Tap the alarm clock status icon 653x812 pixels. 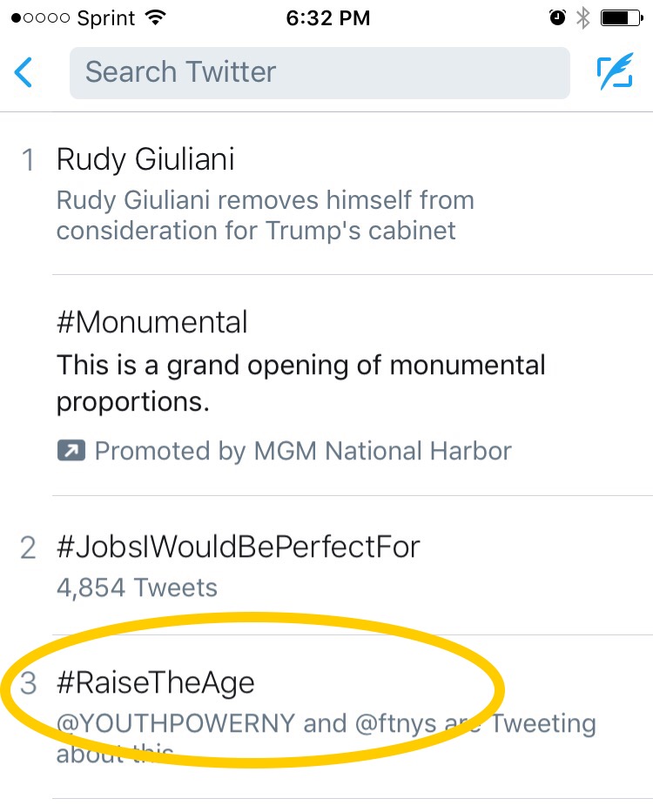click(555, 18)
